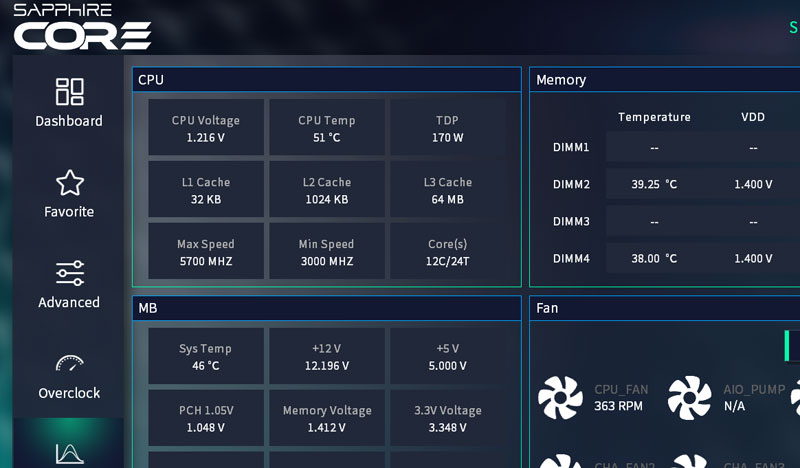This screenshot has width=800, height=468.
Task: Click the L3 Cache tile
Action: (x=447, y=190)
